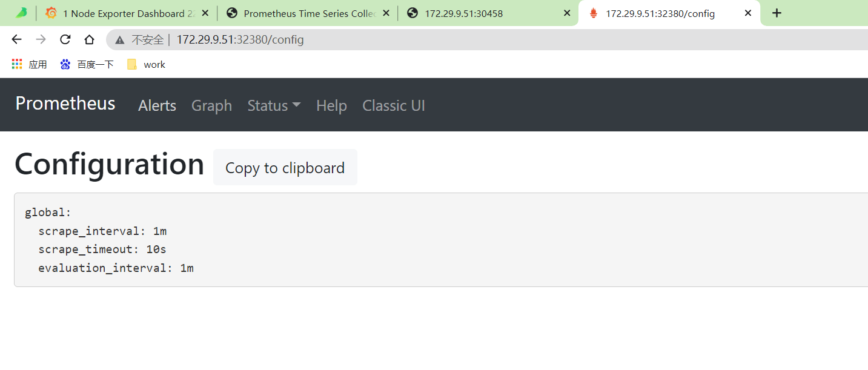
Task: Open the Baidu bookmark
Action: pos(87,64)
